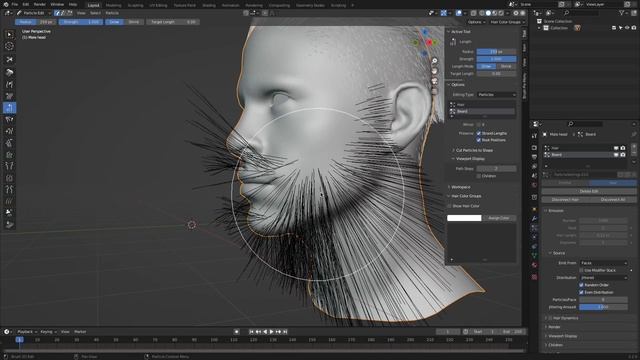The image size is (640, 360).
Task: Jump to timeline start frame button
Action: [251, 332]
